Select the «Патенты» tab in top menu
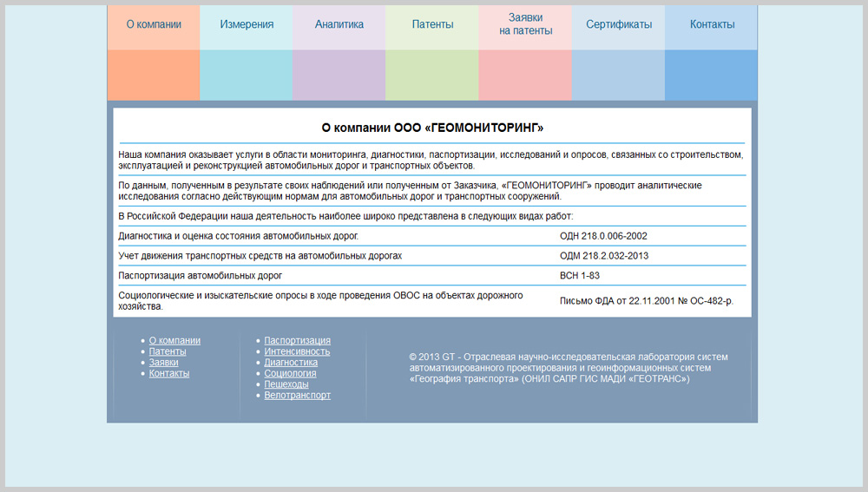Image resolution: width=868 pixels, height=492 pixels. (432, 25)
